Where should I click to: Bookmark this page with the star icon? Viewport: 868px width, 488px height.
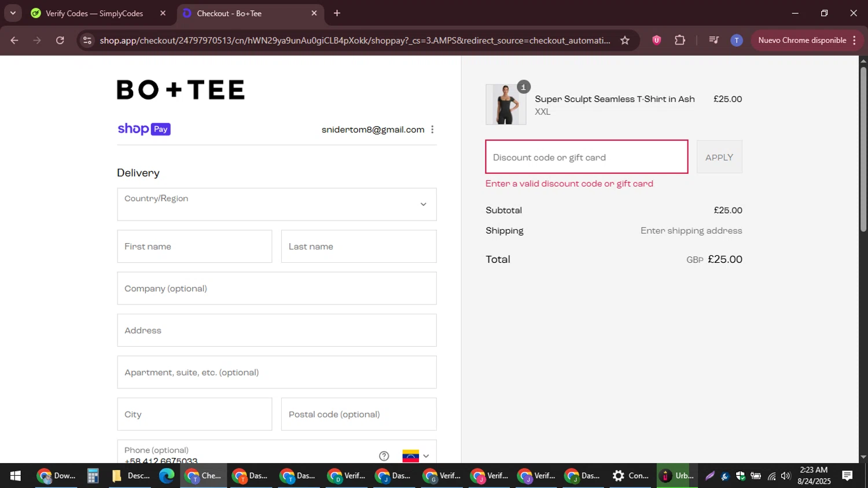625,41
